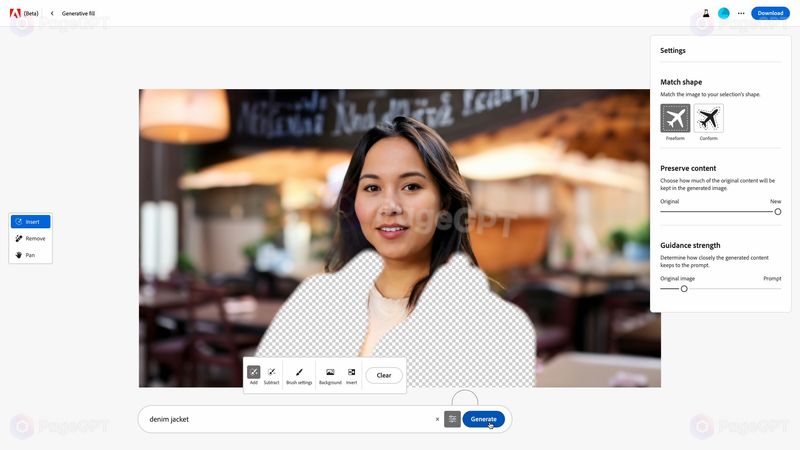The height and width of the screenshot is (450, 800).
Task: Choose the Add brush mode
Action: (x=254, y=375)
